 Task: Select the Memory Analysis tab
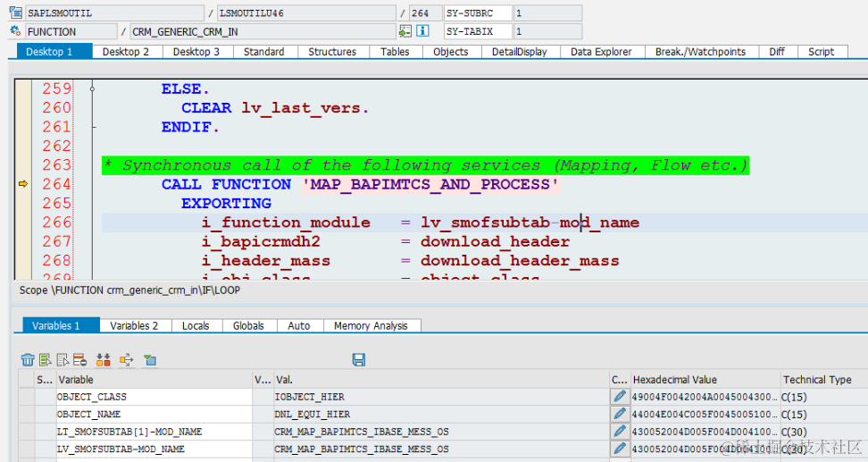coord(371,326)
